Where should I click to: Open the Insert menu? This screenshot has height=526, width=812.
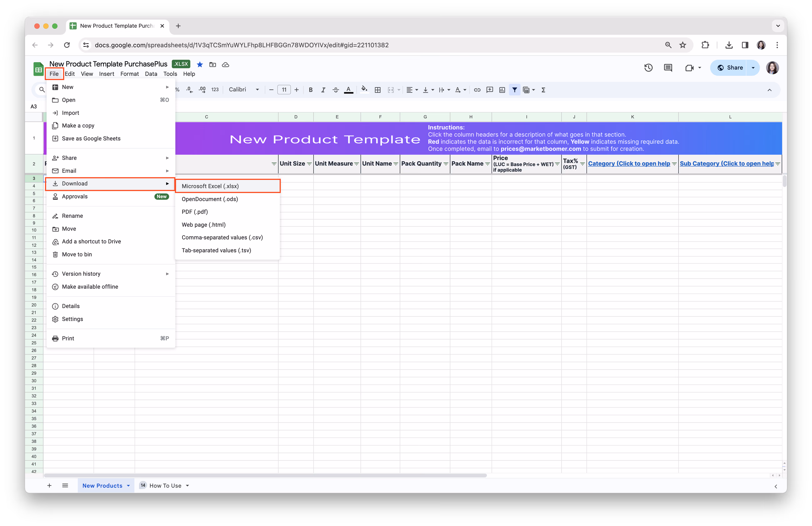point(106,74)
